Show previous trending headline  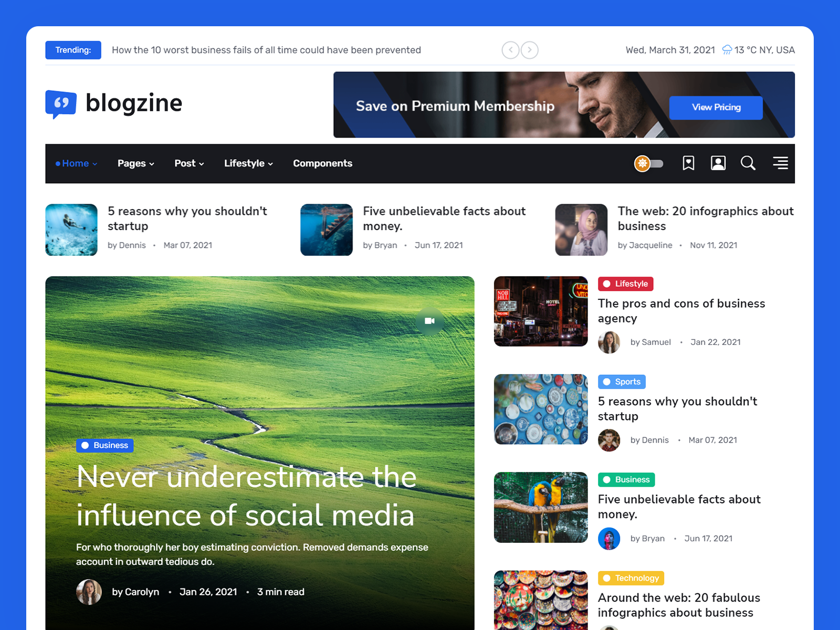510,50
